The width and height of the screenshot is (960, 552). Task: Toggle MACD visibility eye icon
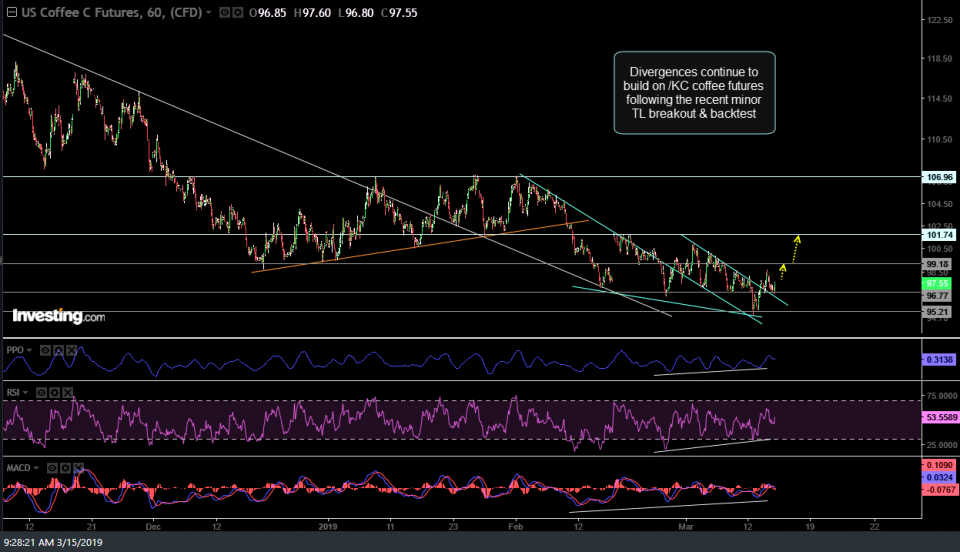pos(52,467)
